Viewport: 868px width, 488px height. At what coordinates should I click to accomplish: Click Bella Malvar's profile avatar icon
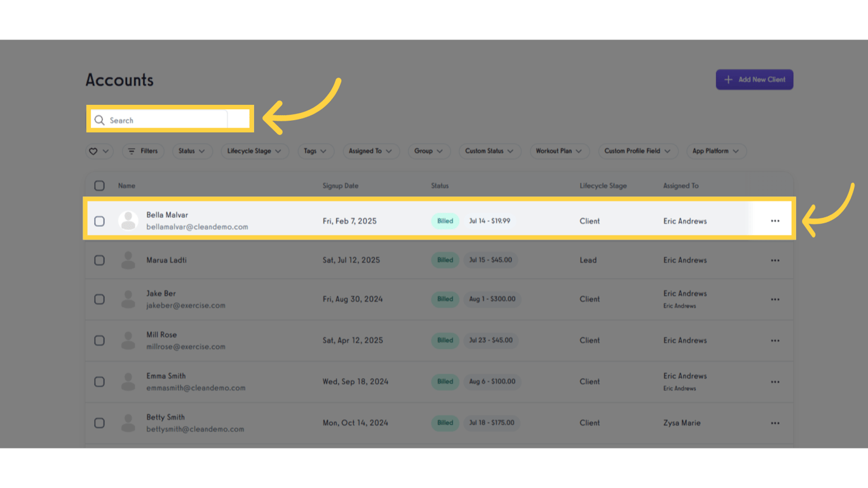tap(128, 220)
